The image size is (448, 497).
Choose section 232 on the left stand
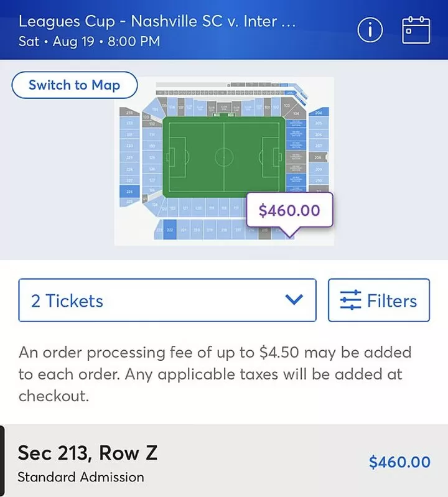pos(129,123)
